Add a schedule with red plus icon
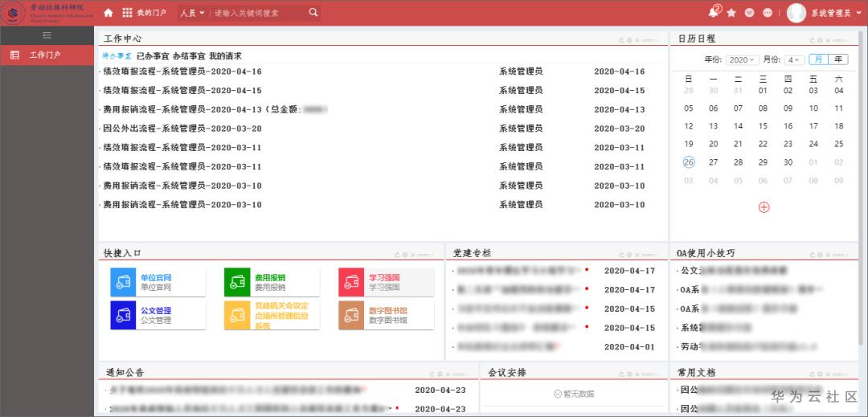The image size is (868, 417). [x=764, y=207]
